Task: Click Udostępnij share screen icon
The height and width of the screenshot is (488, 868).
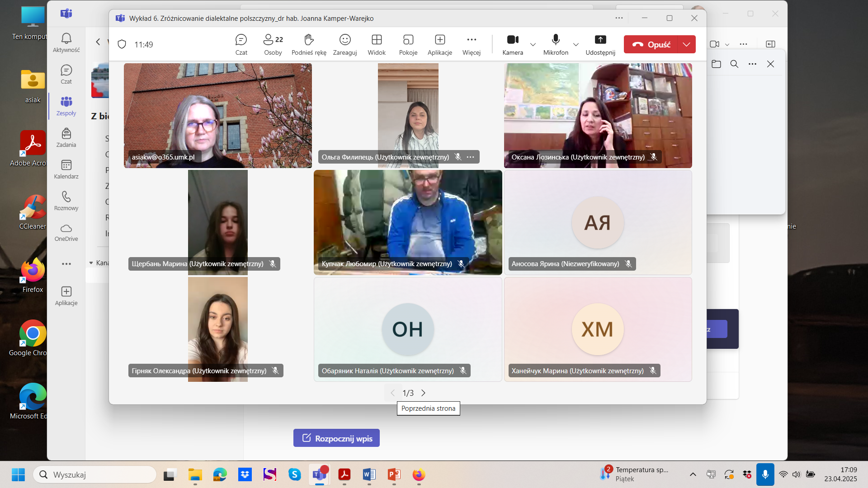Action: (x=600, y=44)
